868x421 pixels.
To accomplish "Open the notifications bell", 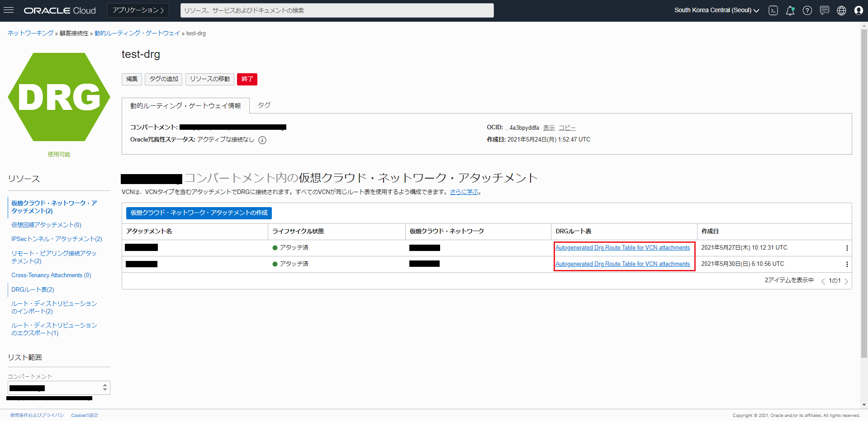I will [x=790, y=10].
